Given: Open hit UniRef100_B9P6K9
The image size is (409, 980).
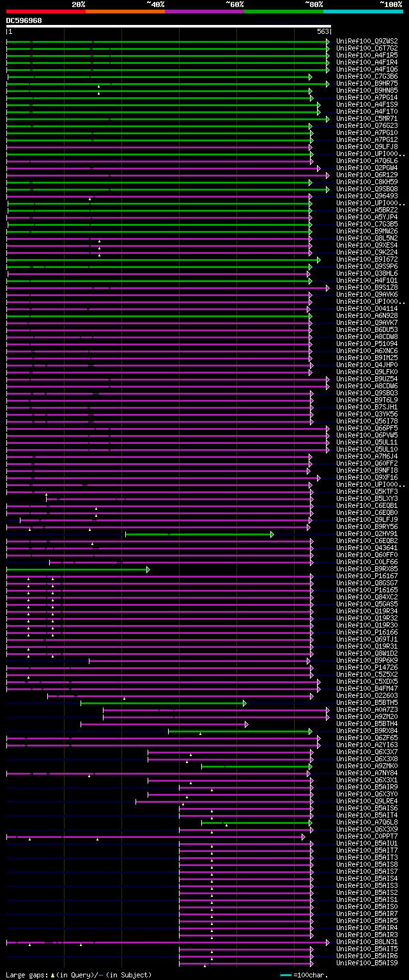Looking at the screenshot, I should point(367,660).
